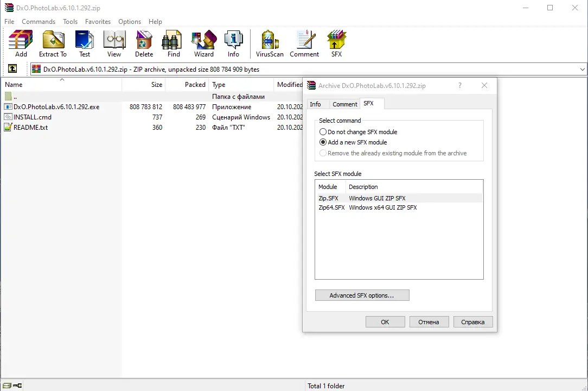Sort list by Packed column header

(187, 85)
